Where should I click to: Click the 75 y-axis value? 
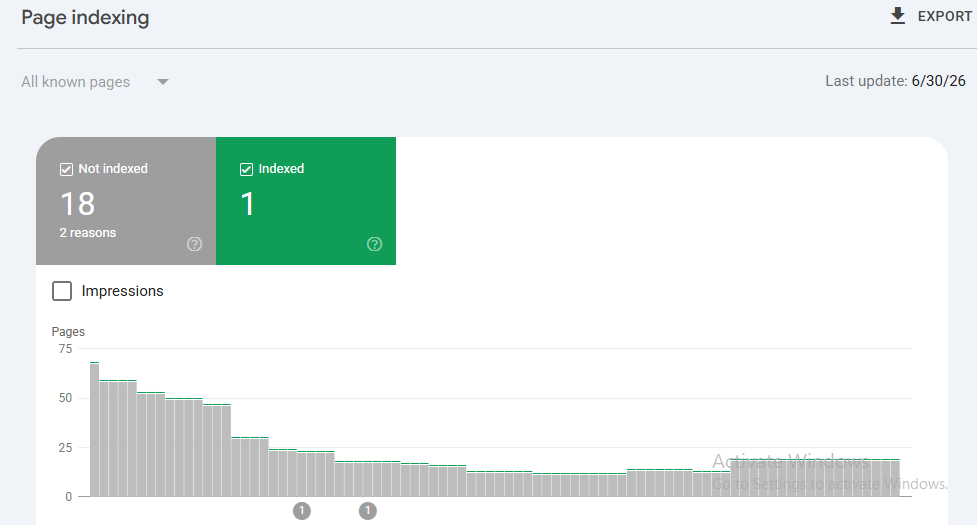(x=65, y=349)
